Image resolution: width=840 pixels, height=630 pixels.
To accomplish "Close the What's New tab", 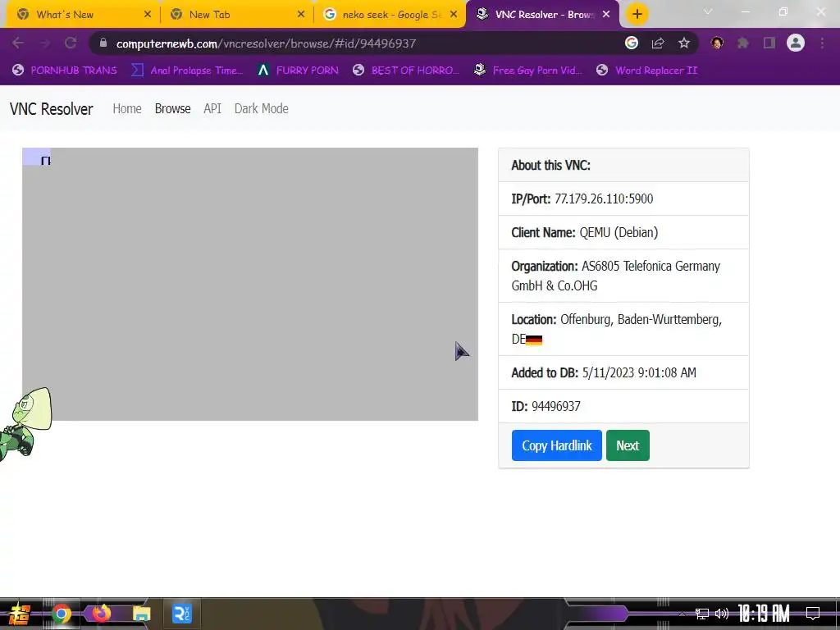I will (x=148, y=15).
